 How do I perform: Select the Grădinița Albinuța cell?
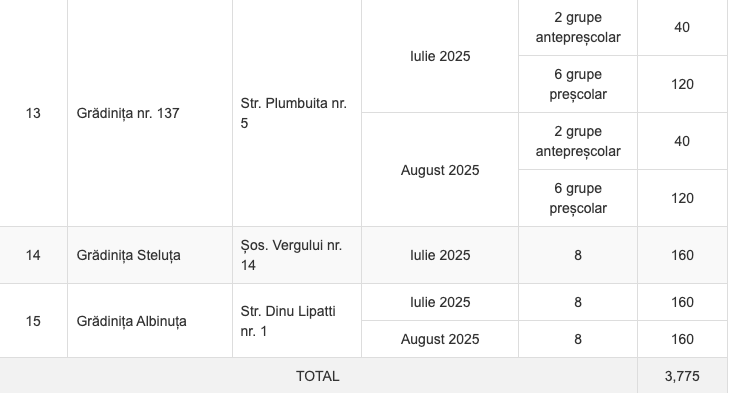pos(150,321)
